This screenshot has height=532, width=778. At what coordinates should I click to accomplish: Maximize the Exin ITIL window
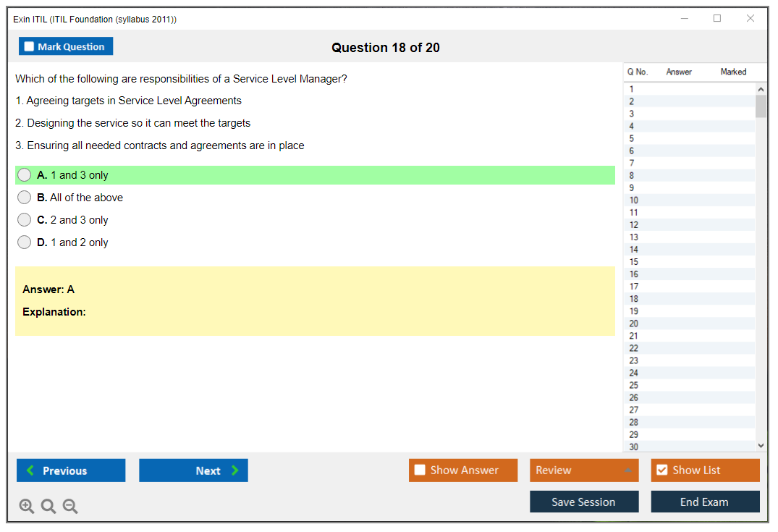coord(717,19)
